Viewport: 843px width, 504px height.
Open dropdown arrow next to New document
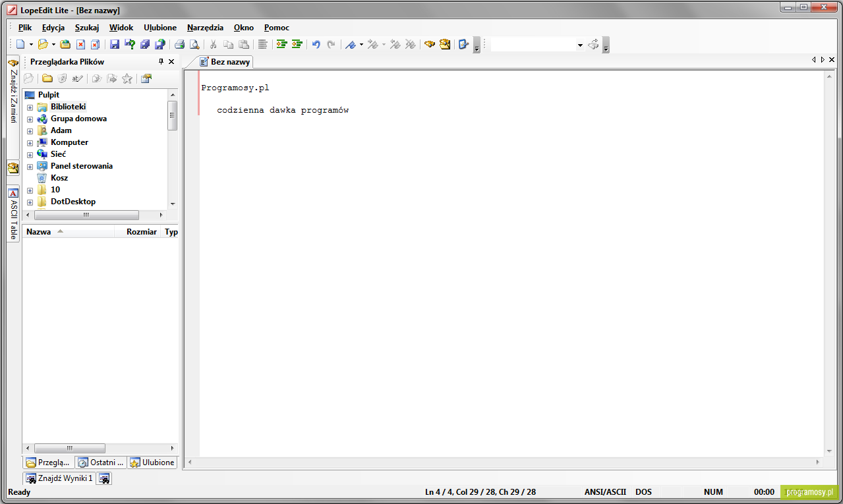pyautogui.click(x=31, y=45)
